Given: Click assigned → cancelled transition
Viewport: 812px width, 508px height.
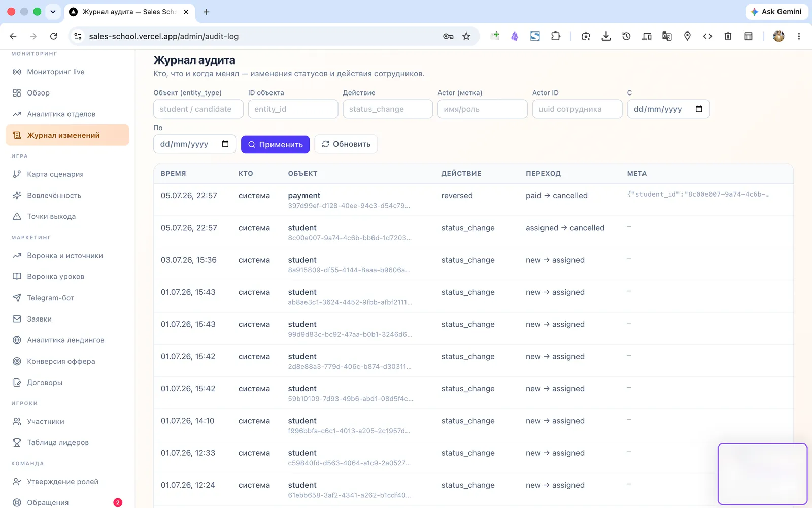Looking at the screenshot, I should [x=565, y=228].
